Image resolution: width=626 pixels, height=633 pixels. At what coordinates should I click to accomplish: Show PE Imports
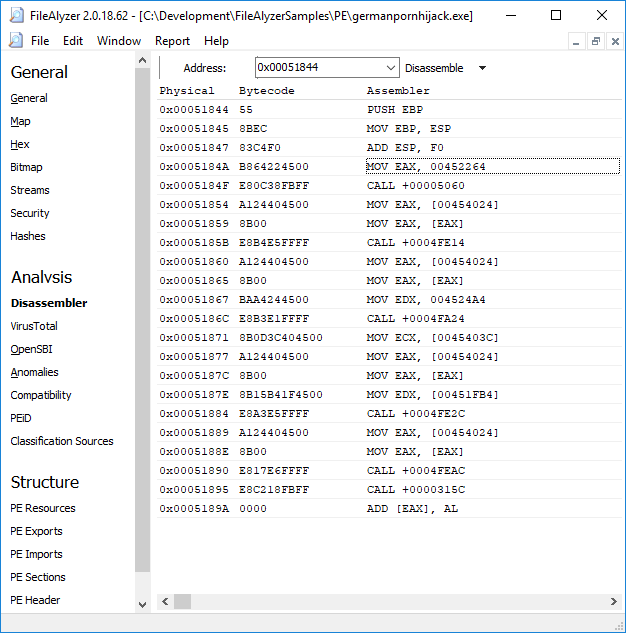coord(36,554)
